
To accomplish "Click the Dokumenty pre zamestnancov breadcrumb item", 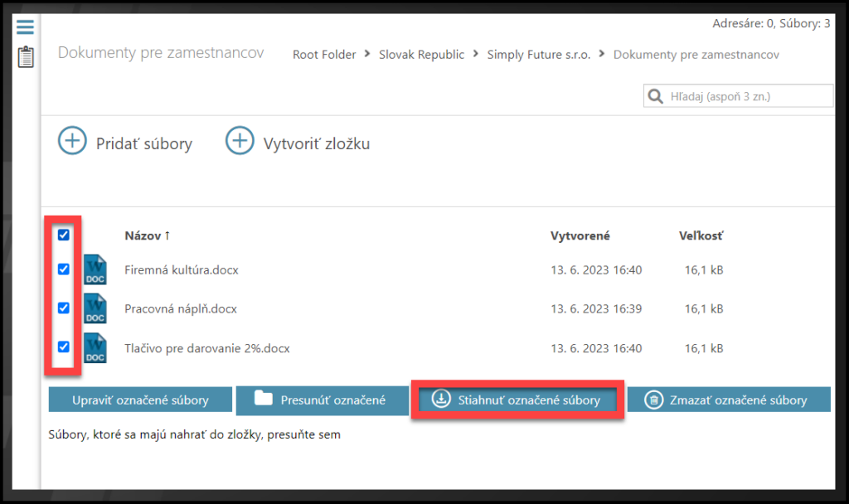I will coord(696,55).
